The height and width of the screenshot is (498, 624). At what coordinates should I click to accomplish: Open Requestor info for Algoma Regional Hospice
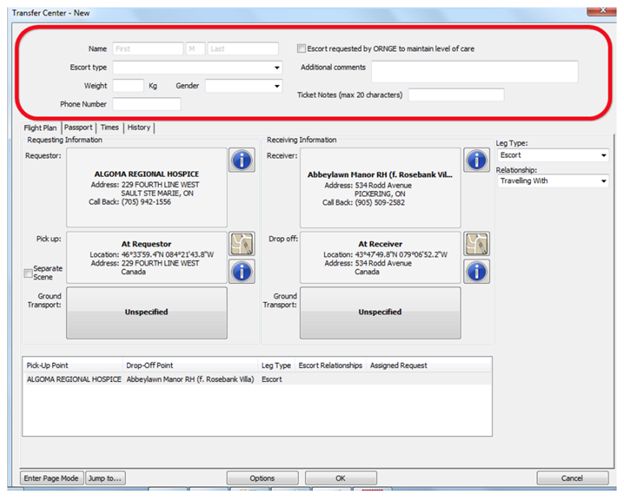(242, 160)
